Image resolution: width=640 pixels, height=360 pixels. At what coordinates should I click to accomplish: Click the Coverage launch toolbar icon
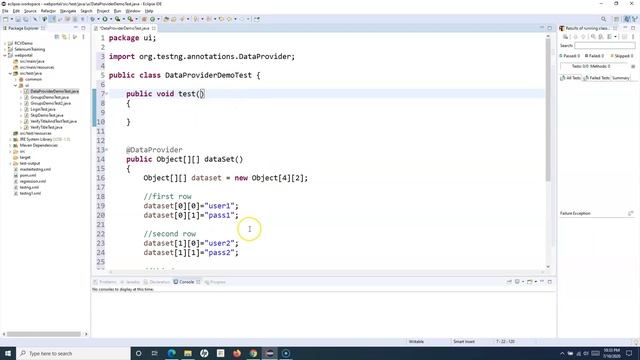point(118,19)
